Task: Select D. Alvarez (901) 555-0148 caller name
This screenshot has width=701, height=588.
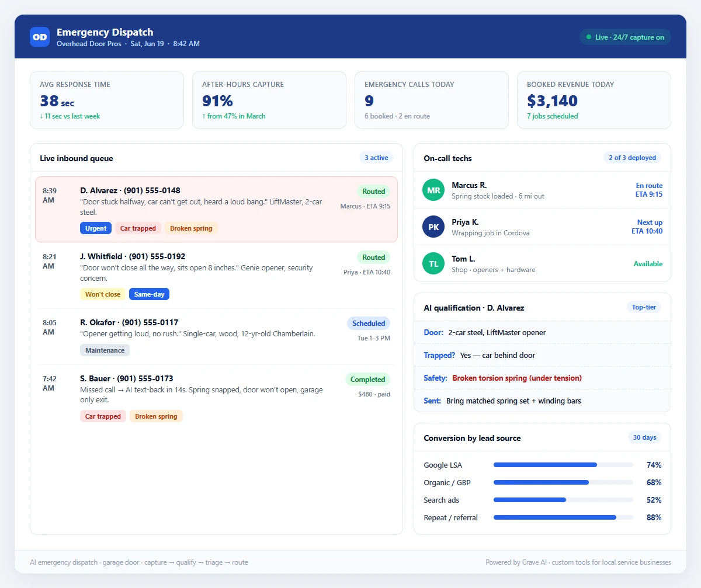Action: 130,190
